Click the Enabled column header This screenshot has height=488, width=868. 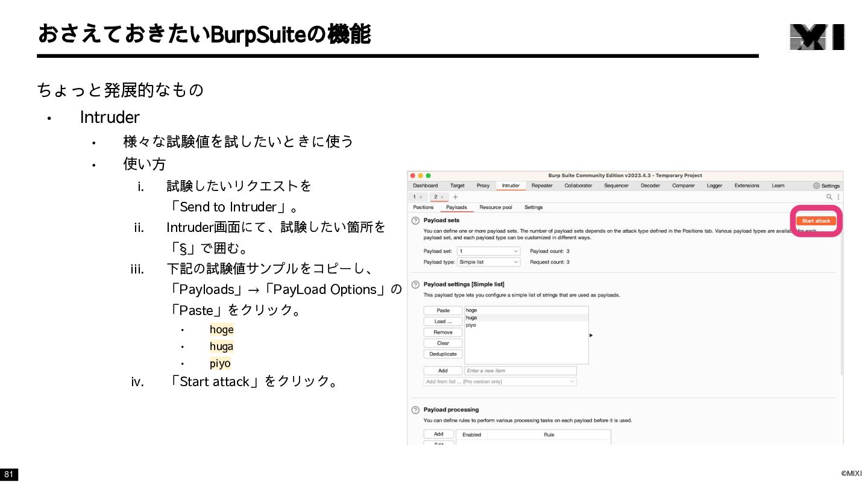(x=472, y=434)
